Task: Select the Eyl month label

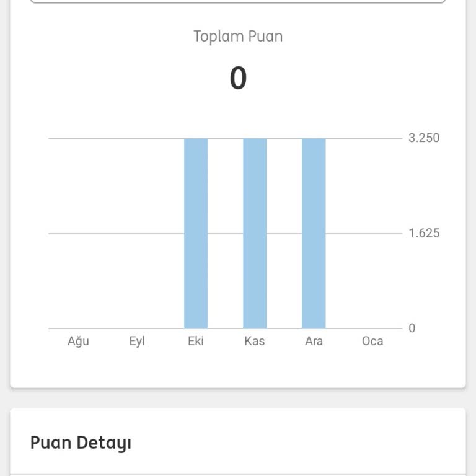Action: coord(137,341)
